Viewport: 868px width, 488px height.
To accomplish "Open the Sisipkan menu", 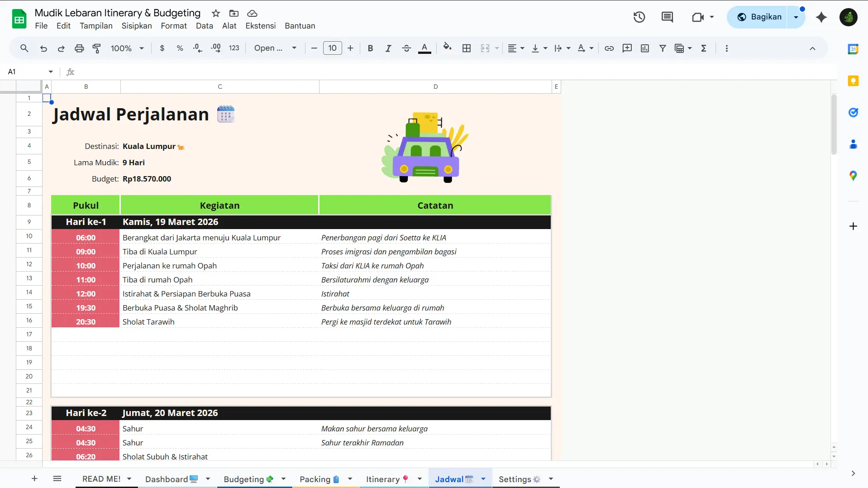I will 137,26.
